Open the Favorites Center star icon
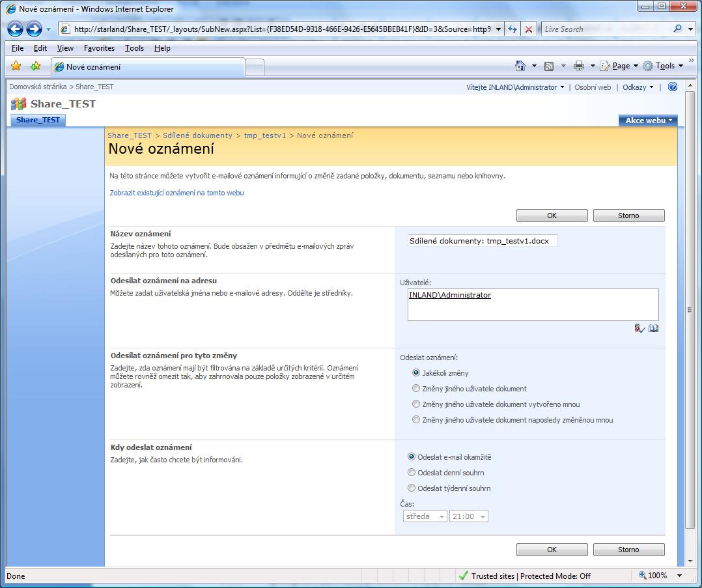Viewport: 702px width, 588px height. [x=16, y=66]
